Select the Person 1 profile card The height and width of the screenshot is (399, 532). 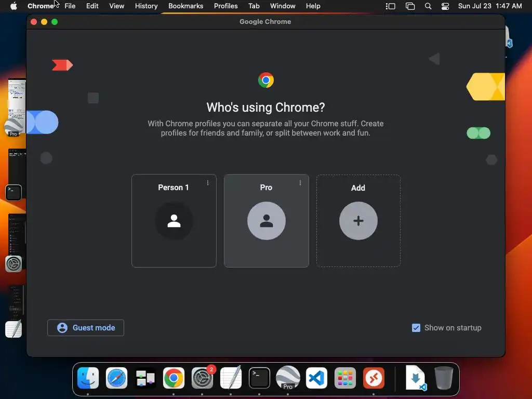[174, 221]
